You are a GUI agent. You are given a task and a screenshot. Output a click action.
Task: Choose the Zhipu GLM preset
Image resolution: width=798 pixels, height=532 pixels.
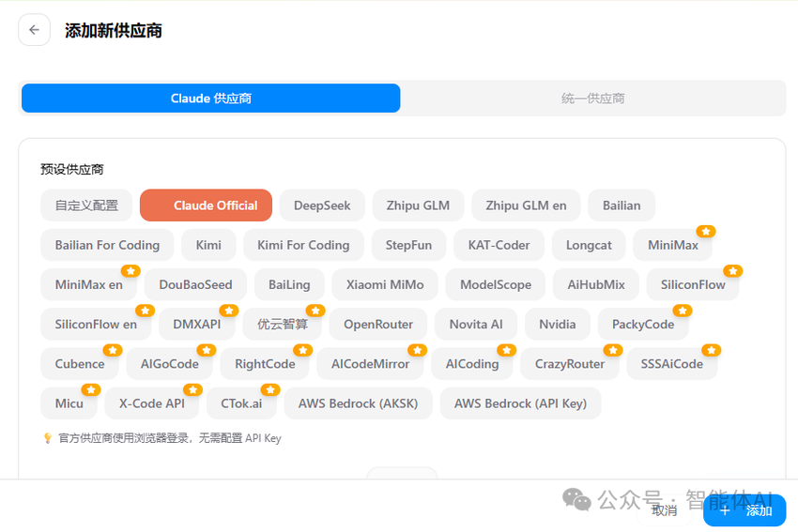coord(418,205)
